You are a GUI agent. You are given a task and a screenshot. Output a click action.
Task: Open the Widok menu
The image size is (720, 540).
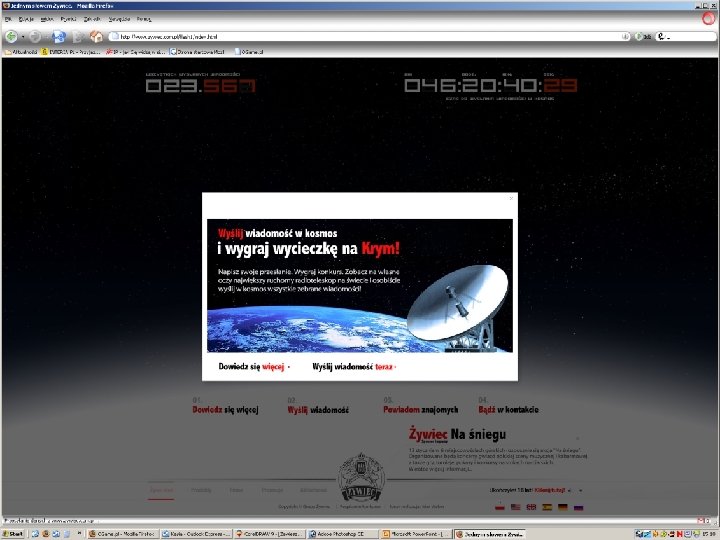47,19
